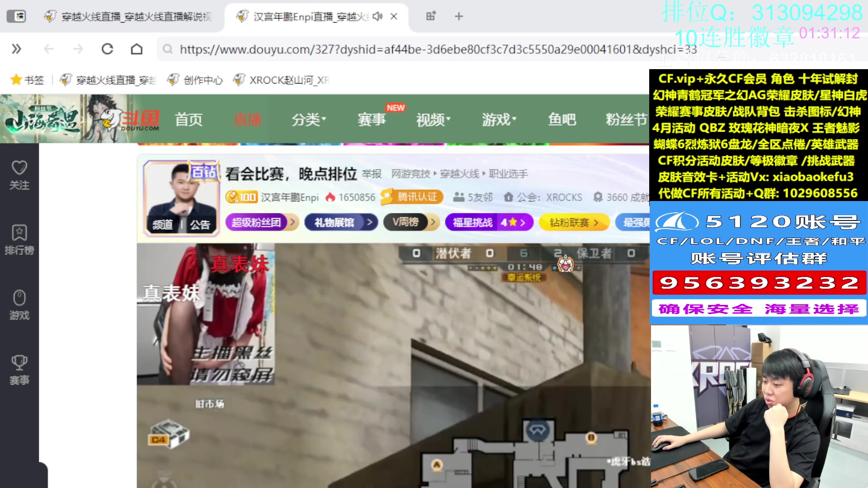Image resolution: width=868 pixels, height=488 pixels.
Task: Click the 汉宫年鹏Enpi streamer name
Action: (x=290, y=197)
